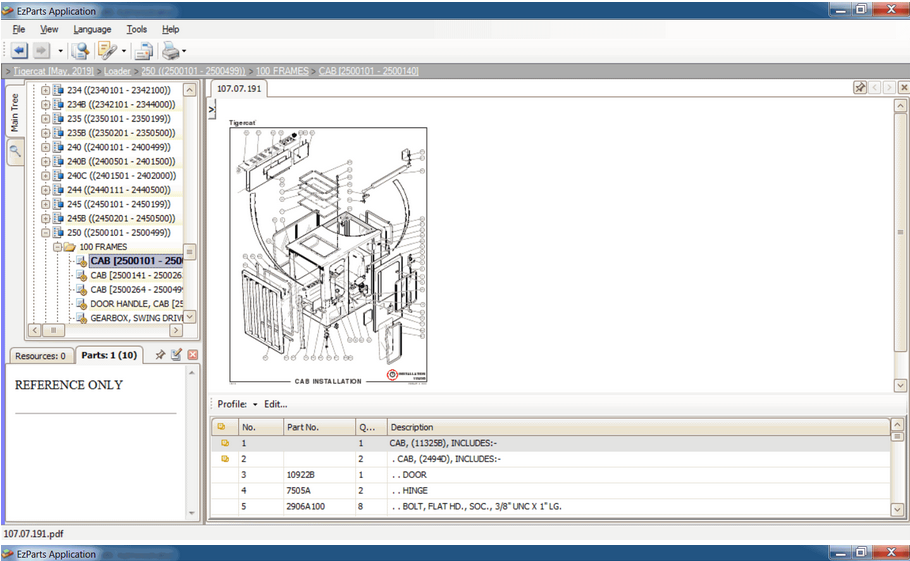Collapse the 250 ((2500101 - 2500499)) node
This screenshot has width=910, height=561.
[45, 233]
